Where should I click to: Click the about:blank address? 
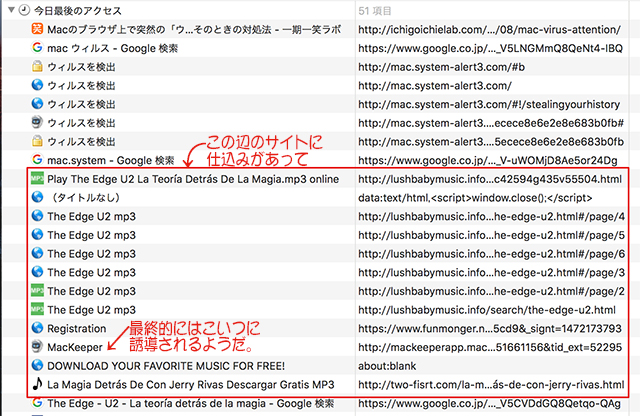point(387,366)
